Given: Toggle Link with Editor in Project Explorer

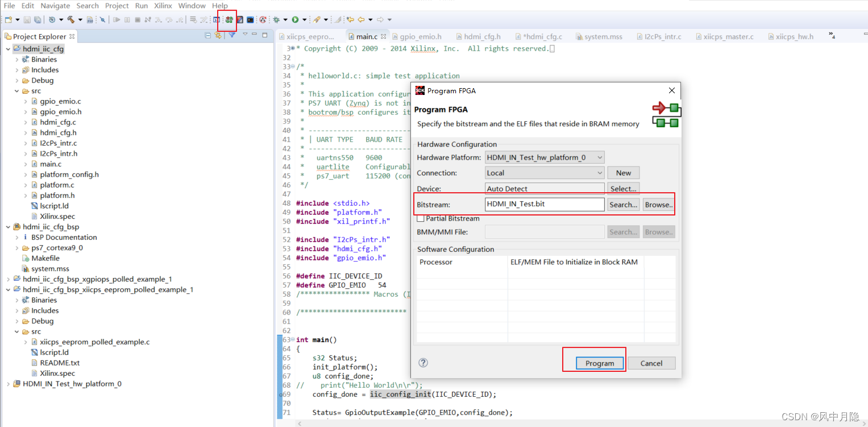Looking at the screenshot, I should [218, 36].
